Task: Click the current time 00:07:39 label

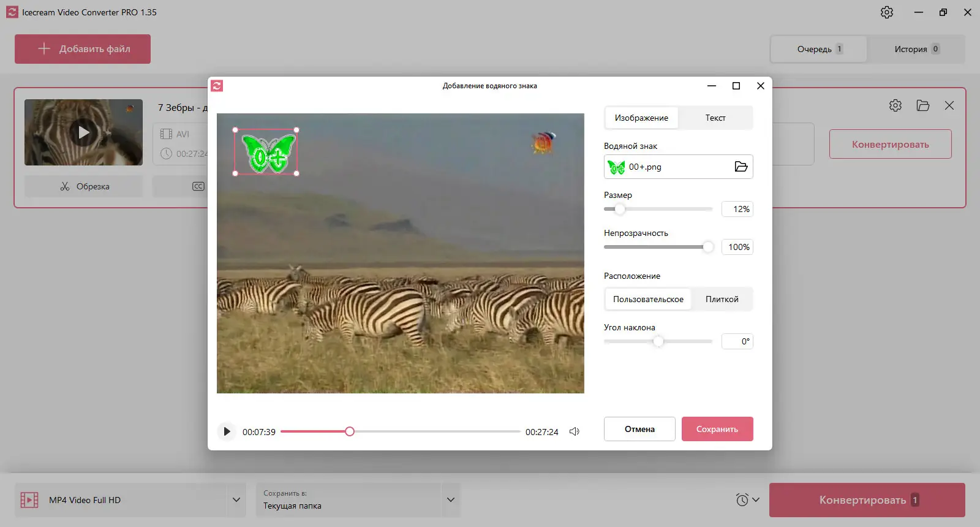Action: pos(259,432)
